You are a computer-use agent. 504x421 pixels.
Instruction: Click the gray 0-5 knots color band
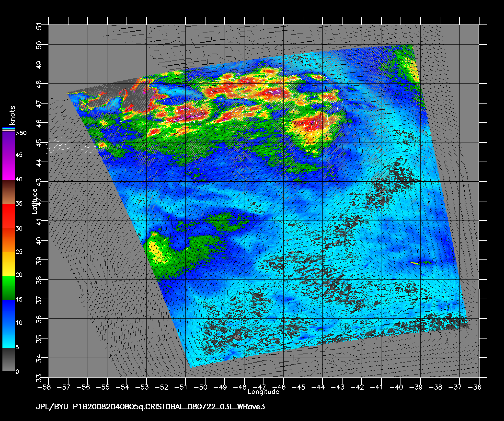pos(8,360)
